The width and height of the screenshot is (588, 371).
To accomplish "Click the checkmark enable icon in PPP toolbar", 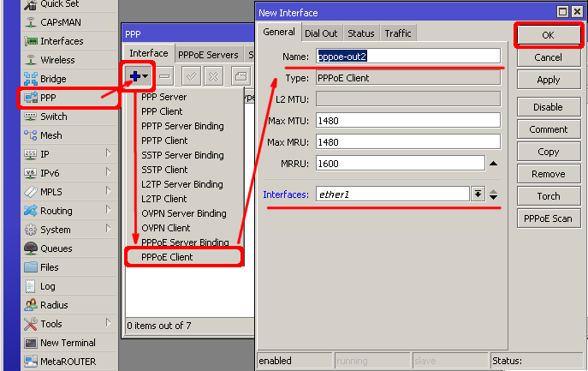I will tap(192, 76).
